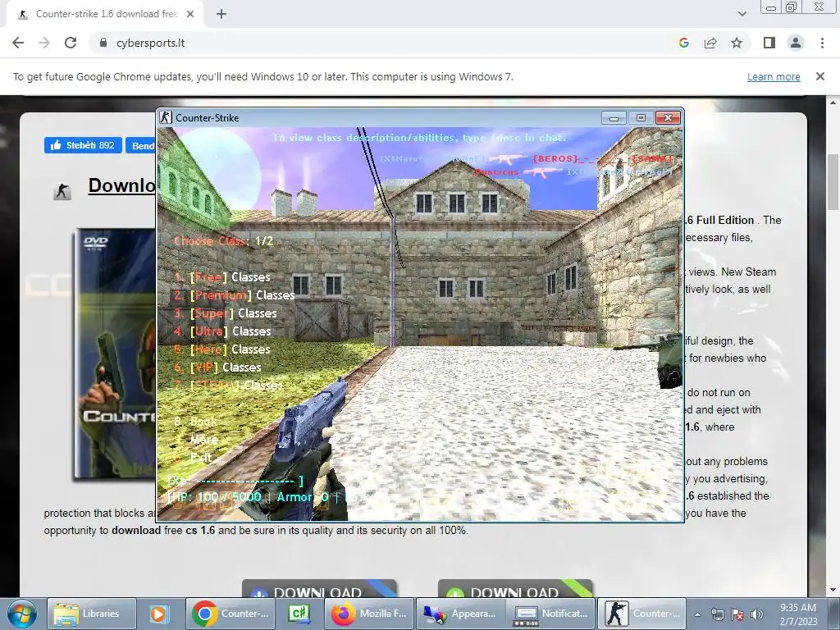Screen dimensions: 840x630
Task: Reload the cybersports.lt page
Action: (71, 43)
